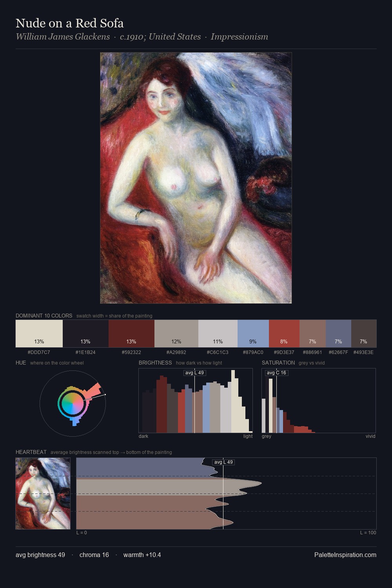Click 'swatch width = share of the painting' caption
Image resolution: width=392 pixels, height=588 pixels.
114,316
